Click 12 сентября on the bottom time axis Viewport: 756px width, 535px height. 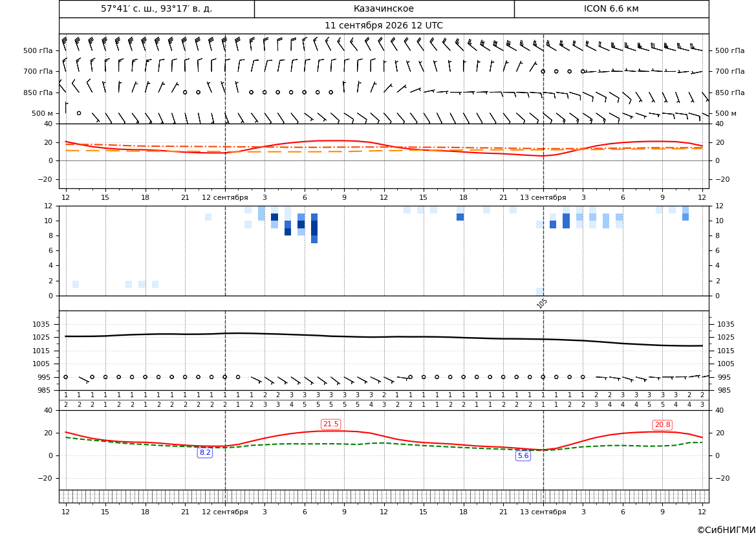[224, 512]
